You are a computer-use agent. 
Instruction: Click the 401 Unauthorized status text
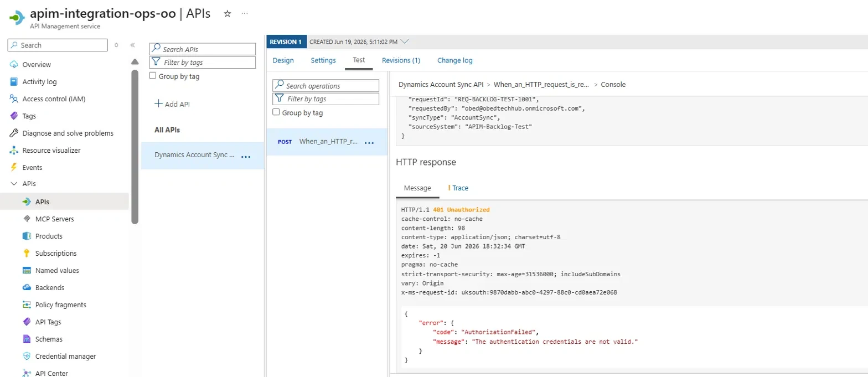pyautogui.click(x=461, y=210)
